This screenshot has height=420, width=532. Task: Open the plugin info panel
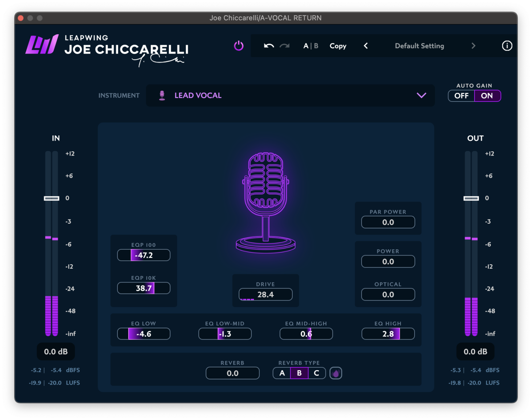[x=507, y=46]
